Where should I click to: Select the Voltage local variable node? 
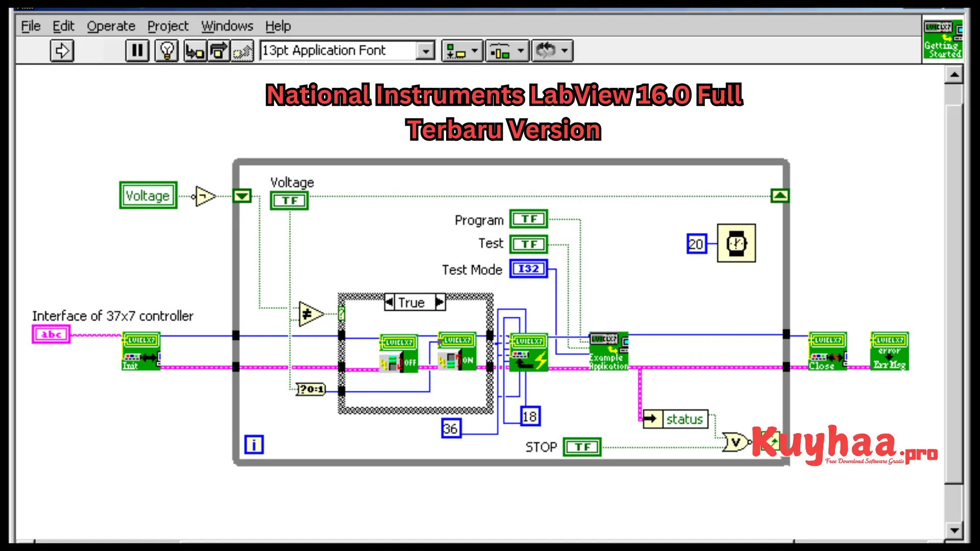(x=148, y=195)
